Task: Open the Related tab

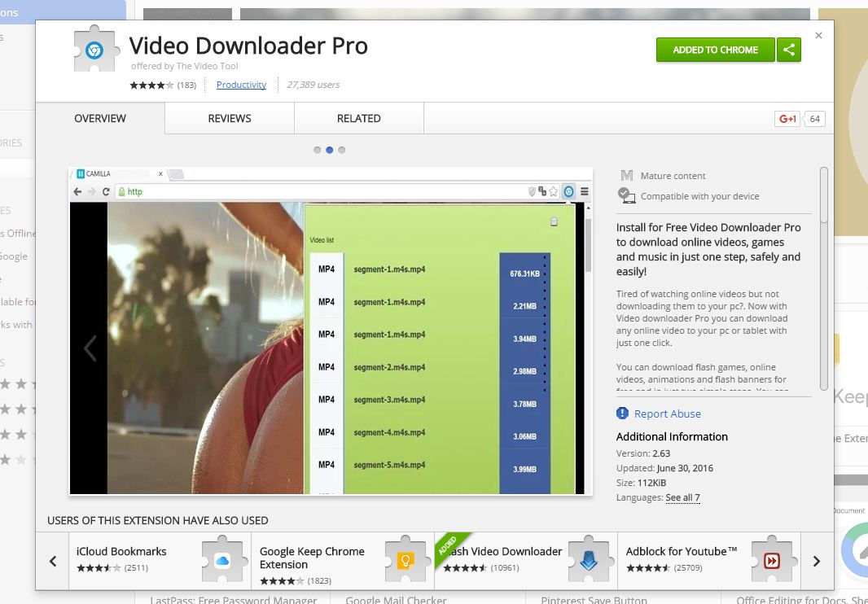Action: [x=358, y=118]
